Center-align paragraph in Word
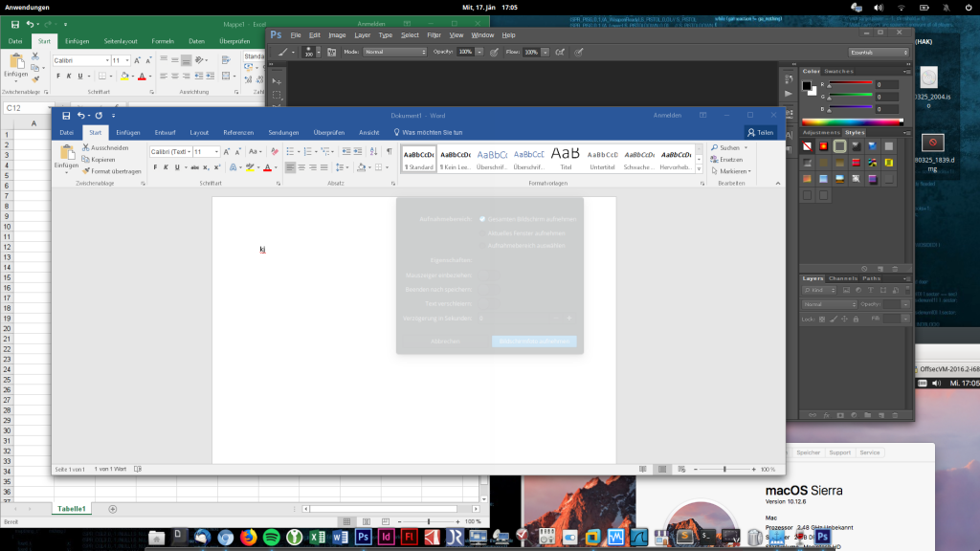 click(301, 167)
